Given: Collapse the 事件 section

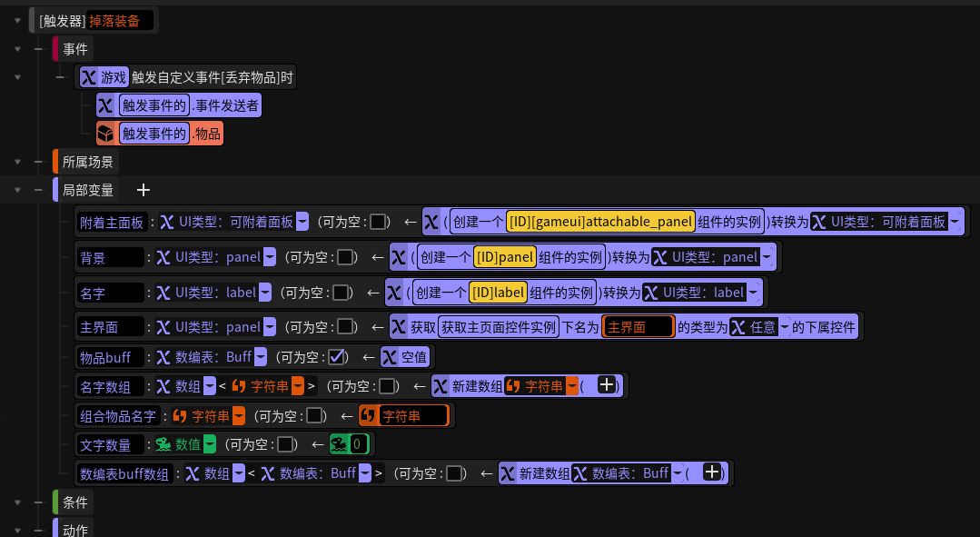Looking at the screenshot, I should coord(17,49).
